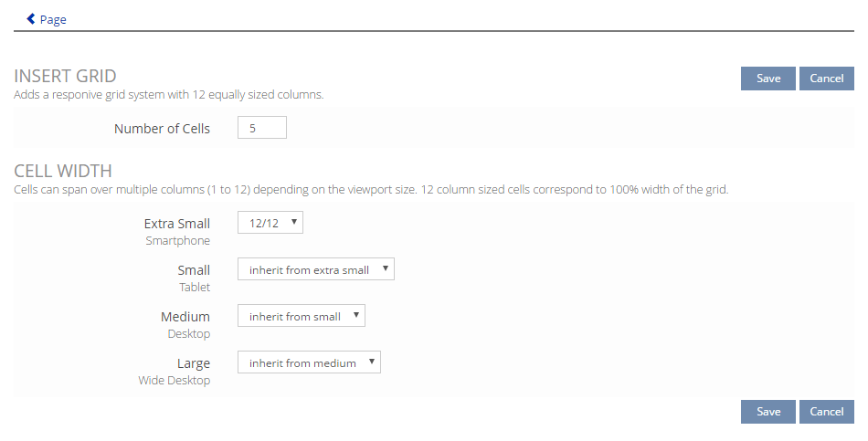The width and height of the screenshot is (868, 441).
Task: Open the Page breadcrumb link
Action: [x=53, y=19]
